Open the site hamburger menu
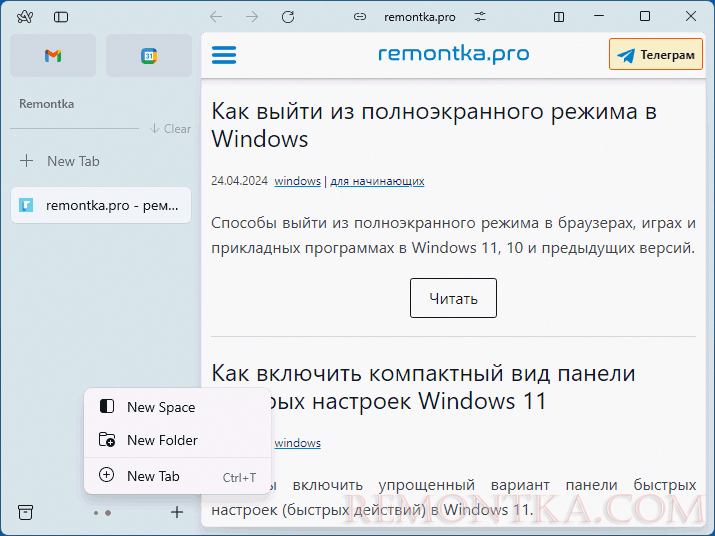Viewport: 715px width, 536px height. pyautogui.click(x=224, y=55)
